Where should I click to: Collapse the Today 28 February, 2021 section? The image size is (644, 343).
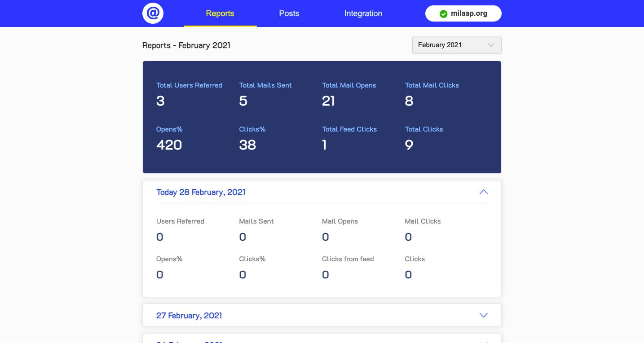tap(483, 192)
